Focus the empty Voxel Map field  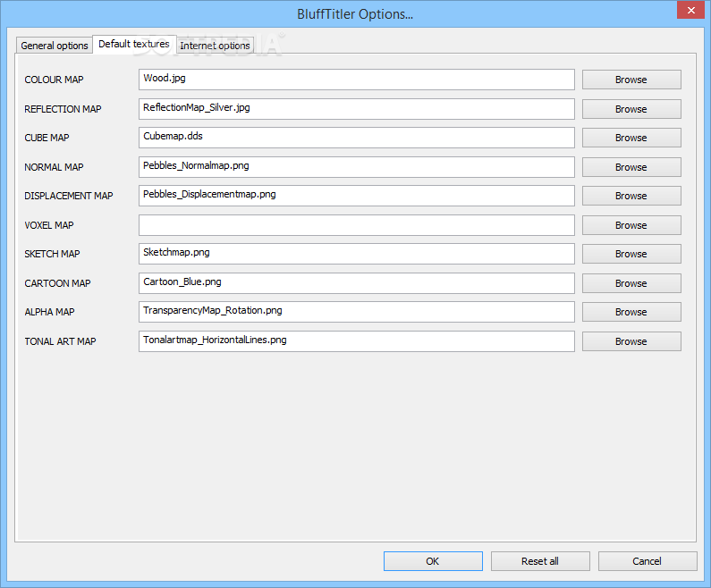click(357, 225)
